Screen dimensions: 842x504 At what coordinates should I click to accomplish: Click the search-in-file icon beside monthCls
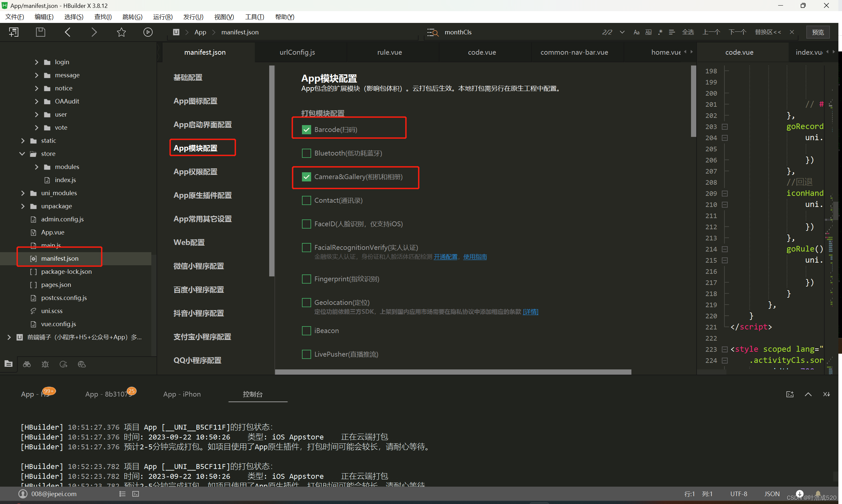433,32
